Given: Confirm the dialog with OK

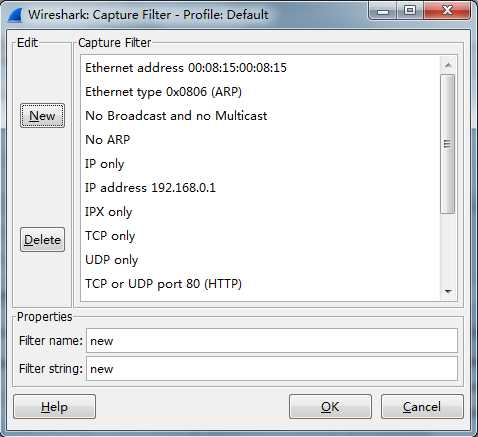Looking at the screenshot, I should 330,407.
